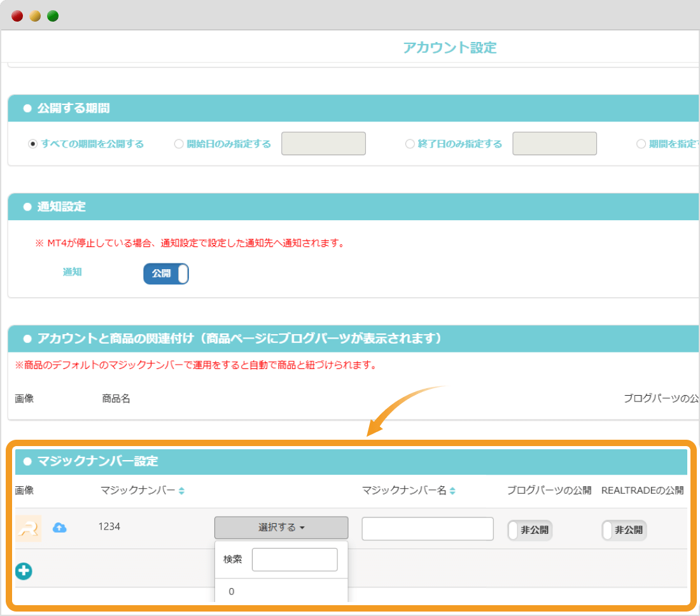The height and width of the screenshot is (616, 700).
Task: Enable ブログパーツの公開 for row 1234
Action: tap(530, 529)
